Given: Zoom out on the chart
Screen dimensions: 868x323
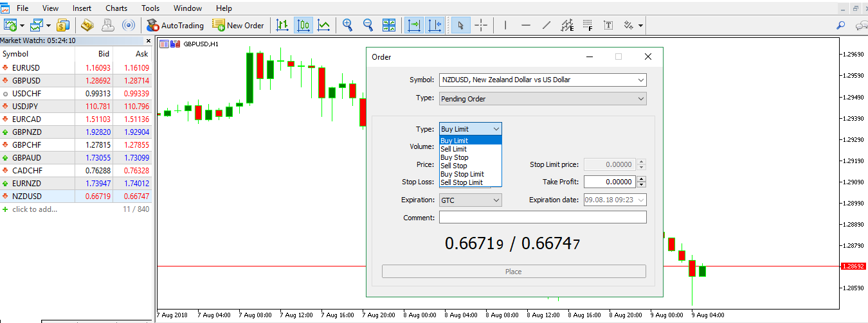Looking at the screenshot, I should tap(368, 26).
